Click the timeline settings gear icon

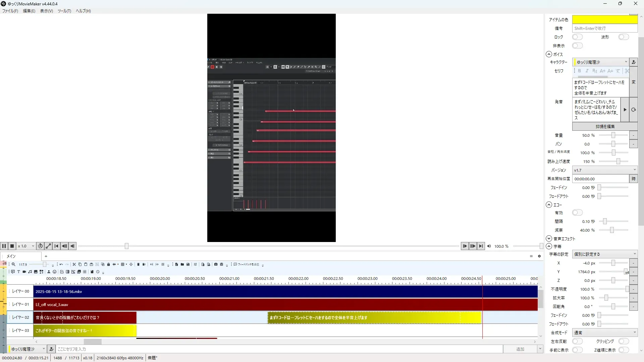(539, 256)
